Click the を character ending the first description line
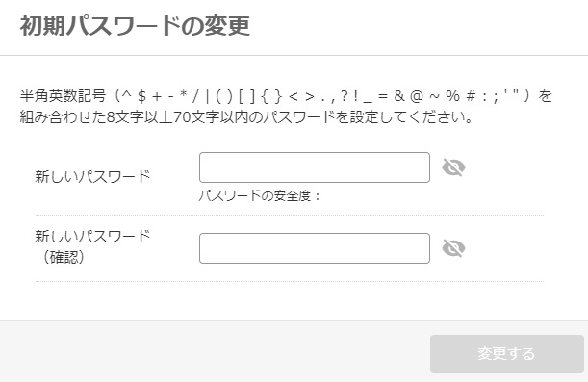 pos(546,96)
